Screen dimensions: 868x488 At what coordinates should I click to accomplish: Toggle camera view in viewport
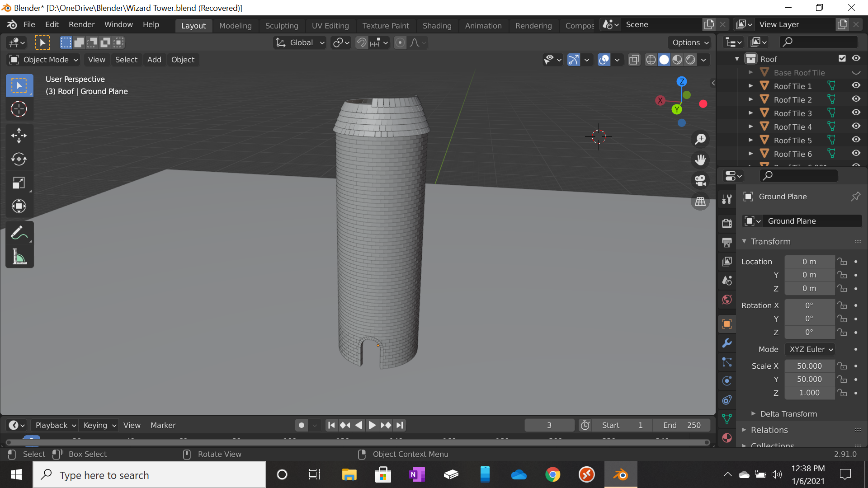pyautogui.click(x=700, y=180)
